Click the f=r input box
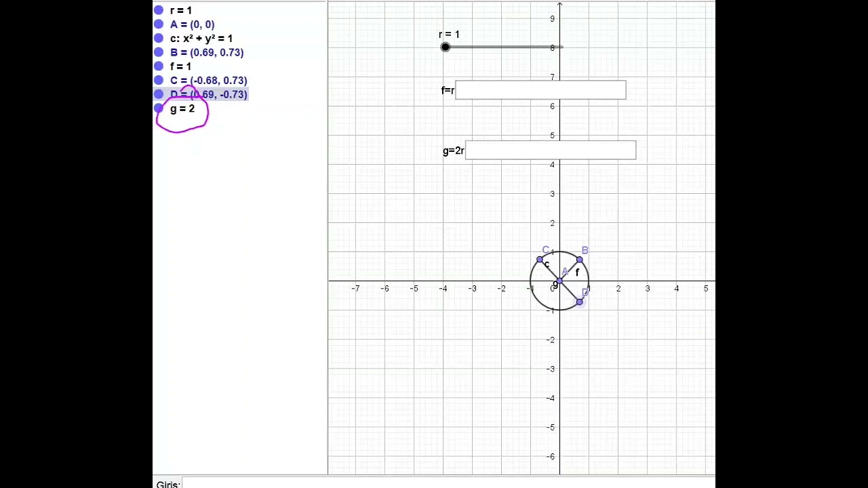 [x=540, y=90]
